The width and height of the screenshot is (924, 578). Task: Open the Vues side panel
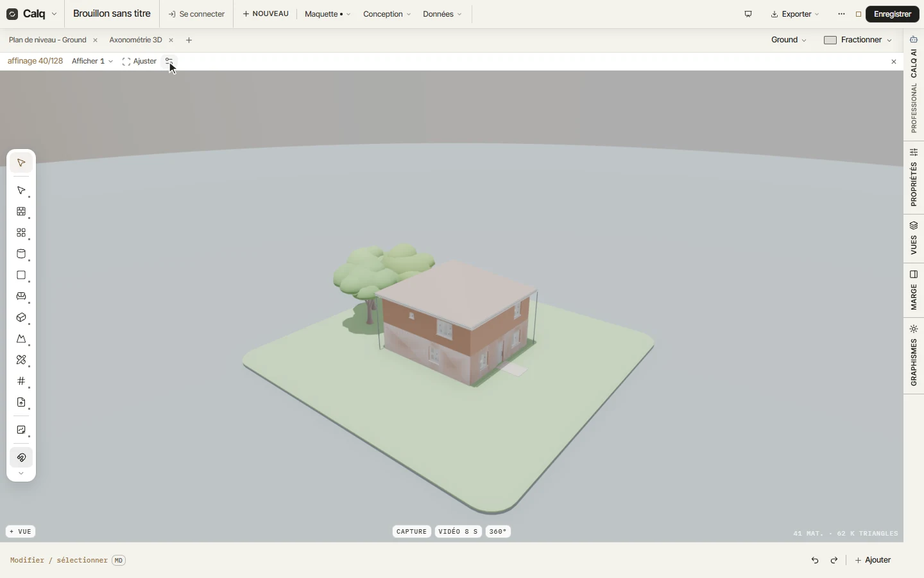[x=914, y=238]
